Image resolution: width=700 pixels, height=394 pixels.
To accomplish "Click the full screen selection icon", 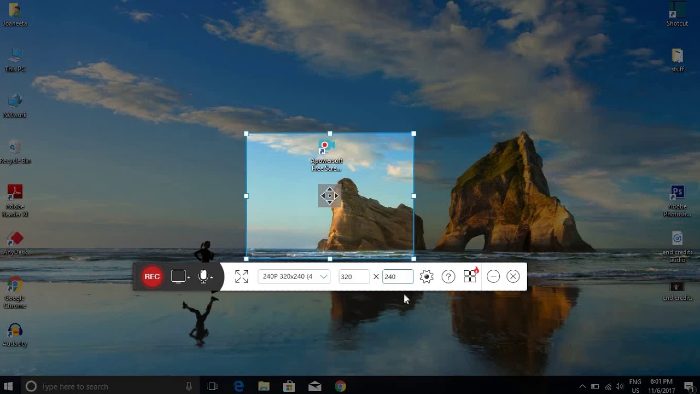I will 242,277.
